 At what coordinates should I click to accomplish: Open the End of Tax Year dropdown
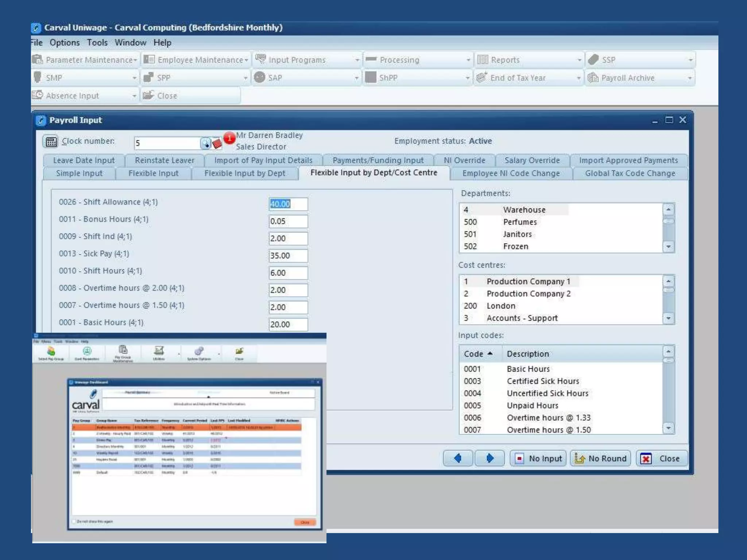click(578, 78)
